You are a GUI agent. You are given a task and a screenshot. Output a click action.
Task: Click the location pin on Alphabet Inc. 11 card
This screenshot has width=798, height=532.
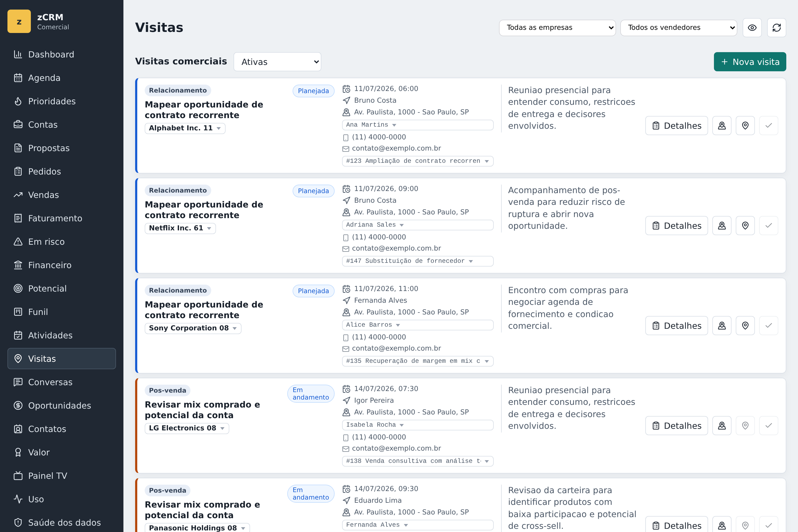745,126
